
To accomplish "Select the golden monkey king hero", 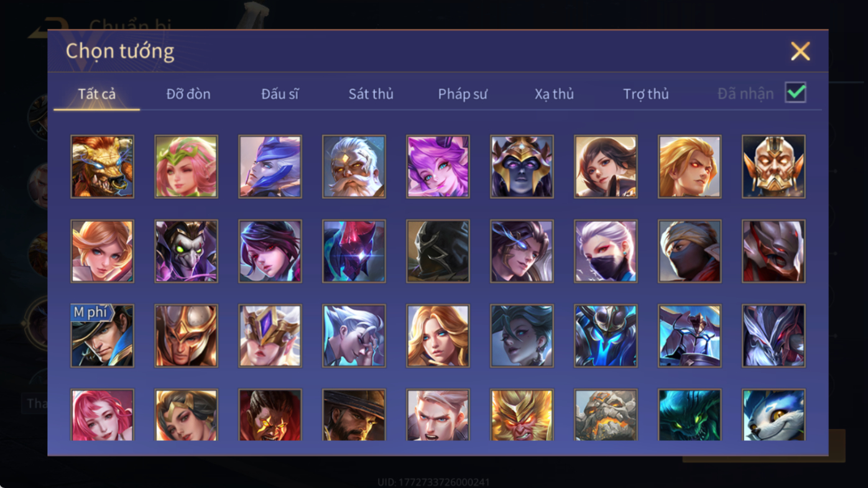I will (x=522, y=415).
